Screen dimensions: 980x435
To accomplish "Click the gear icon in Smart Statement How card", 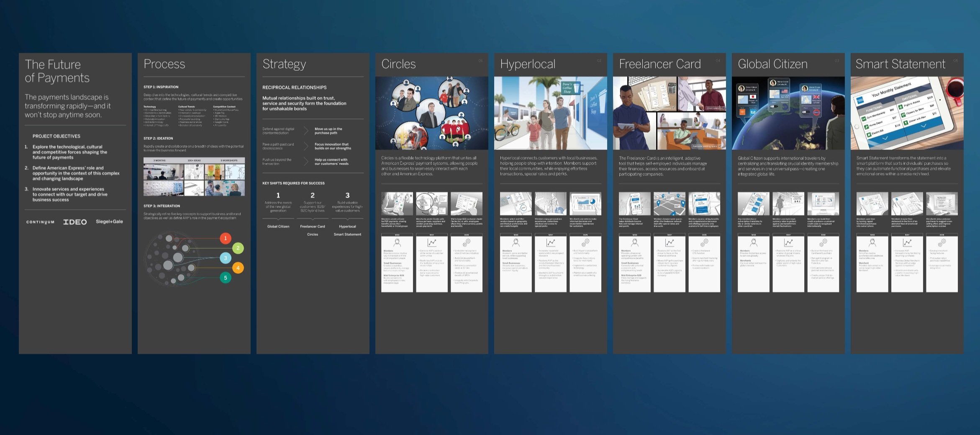I will tap(942, 242).
